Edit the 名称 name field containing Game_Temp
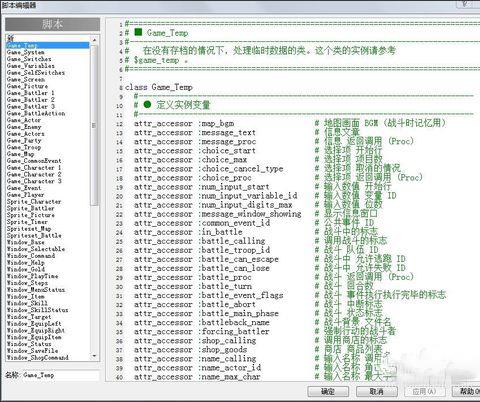480x402 pixels. pos(61,375)
